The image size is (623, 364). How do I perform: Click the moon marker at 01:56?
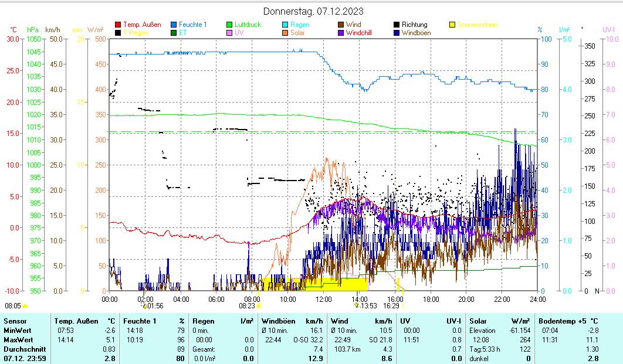tap(145, 306)
